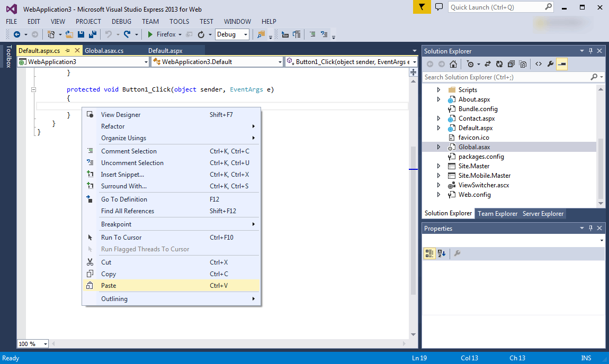Click the Solution Explorer Home icon

pyautogui.click(x=453, y=64)
